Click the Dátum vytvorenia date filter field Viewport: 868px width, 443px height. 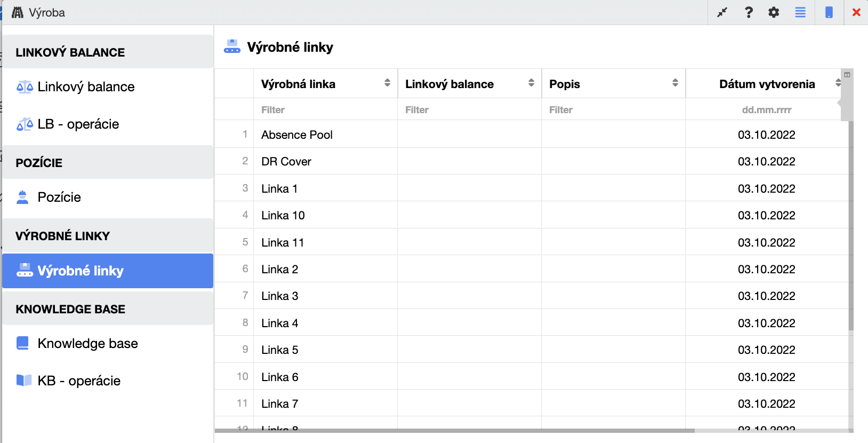[766, 110]
